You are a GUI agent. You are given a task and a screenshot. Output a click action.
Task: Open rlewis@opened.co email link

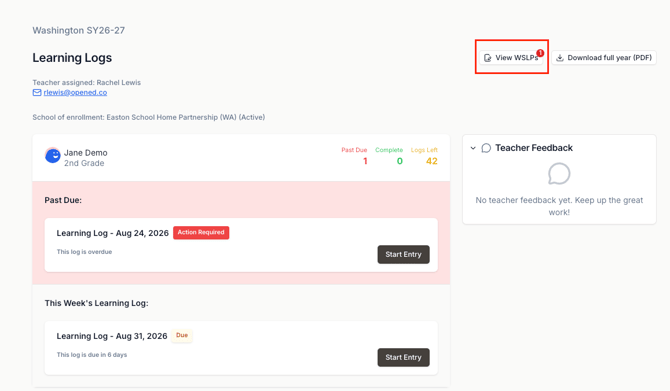(x=75, y=92)
